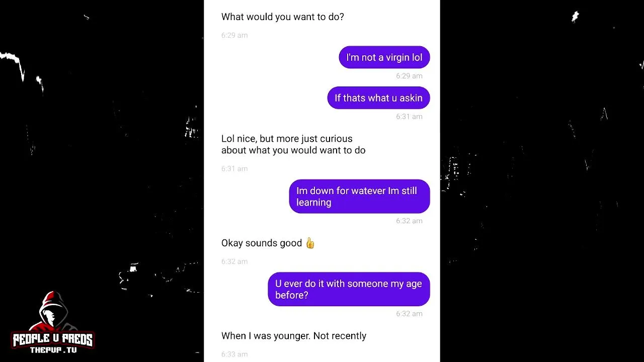Click the 6:32 am timestamp below the 'still learning' bubble
The width and height of the screenshot is (644, 362).
click(409, 221)
